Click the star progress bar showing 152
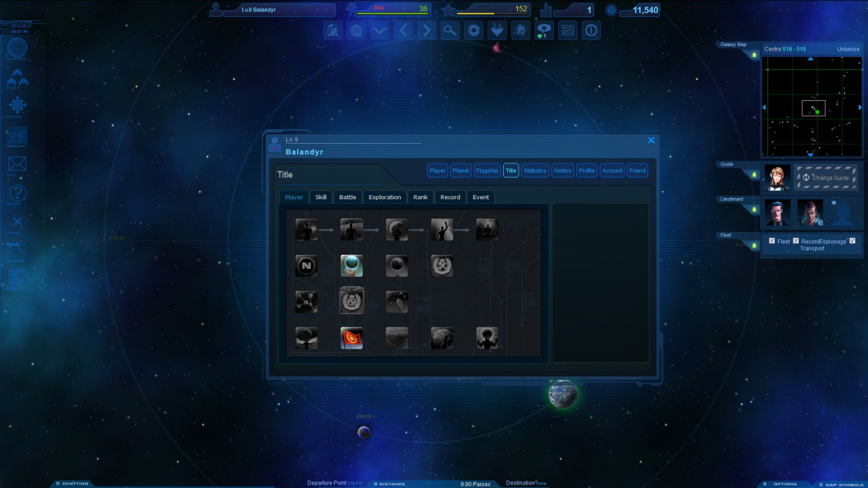Viewport: 868px width, 488px height. coord(492,10)
